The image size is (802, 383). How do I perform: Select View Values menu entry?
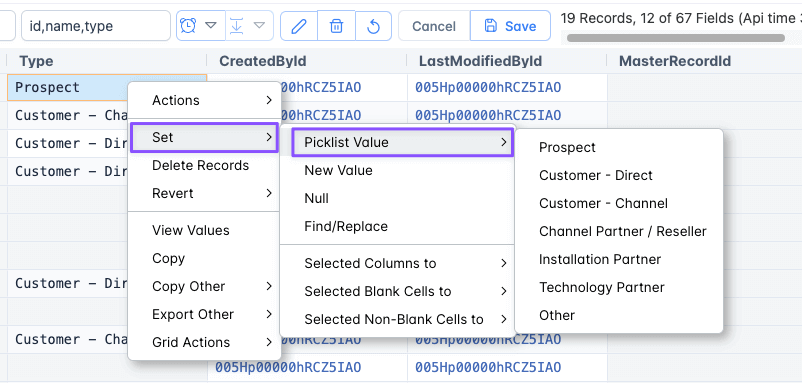[204, 230]
